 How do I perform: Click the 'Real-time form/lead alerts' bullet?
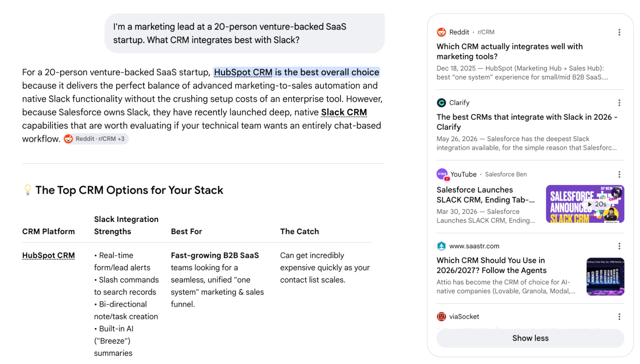click(x=122, y=262)
